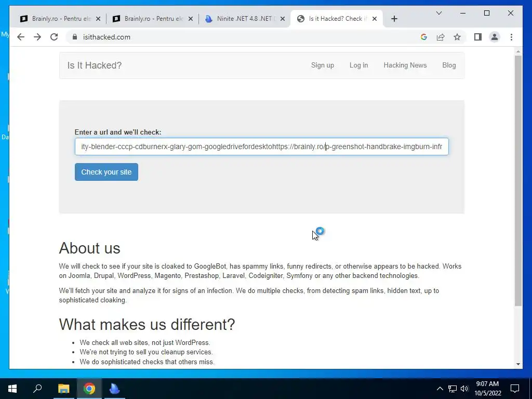Click the Check your site button
532x399 pixels.
click(x=106, y=172)
